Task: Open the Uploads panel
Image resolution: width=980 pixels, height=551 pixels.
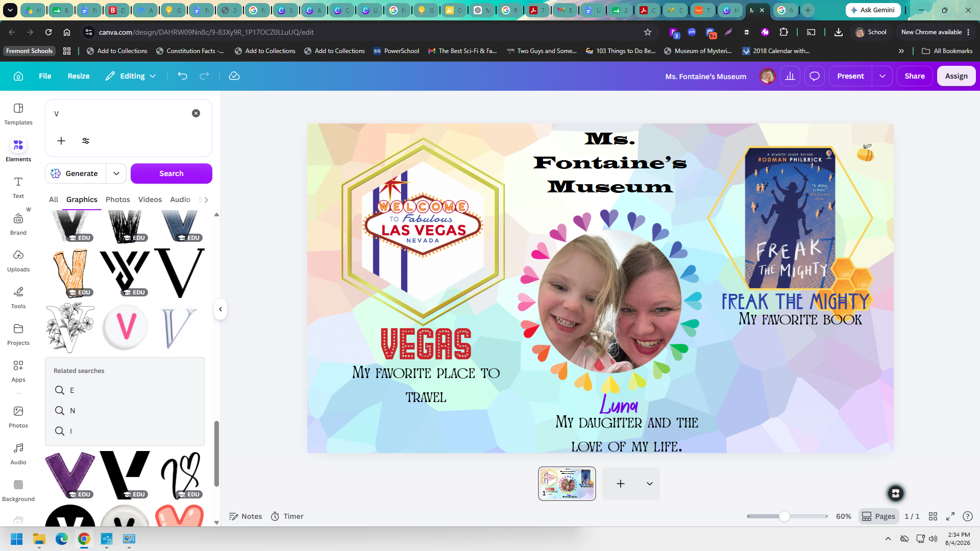Action: click(18, 261)
